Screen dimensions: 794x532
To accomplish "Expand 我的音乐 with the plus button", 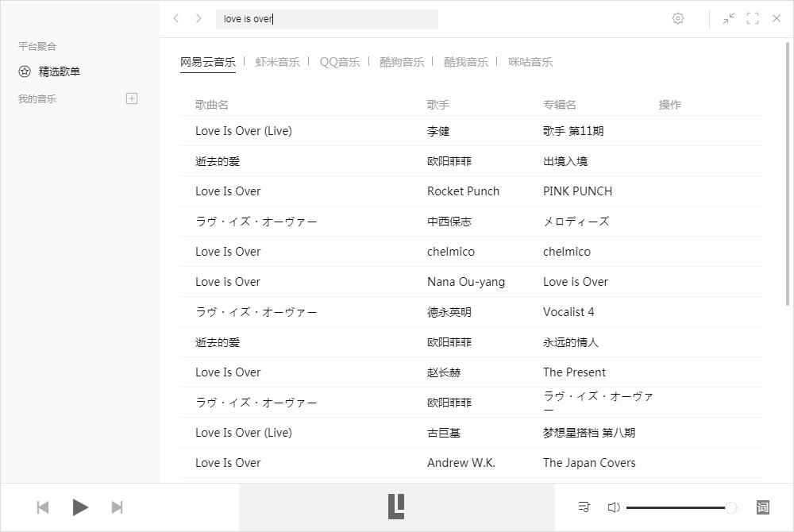I will pos(131,98).
